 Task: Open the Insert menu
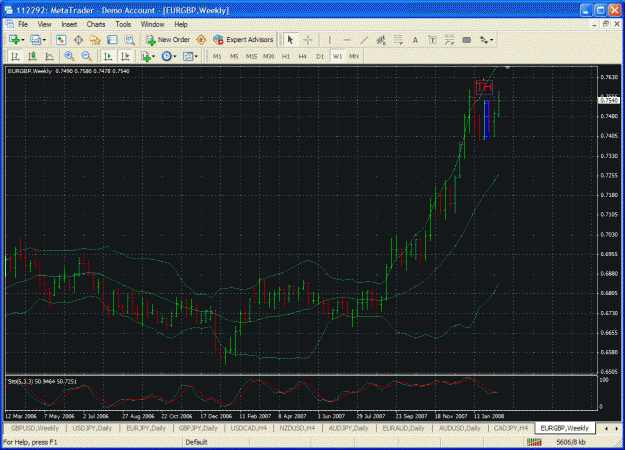pyautogui.click(x=69, y=24)
